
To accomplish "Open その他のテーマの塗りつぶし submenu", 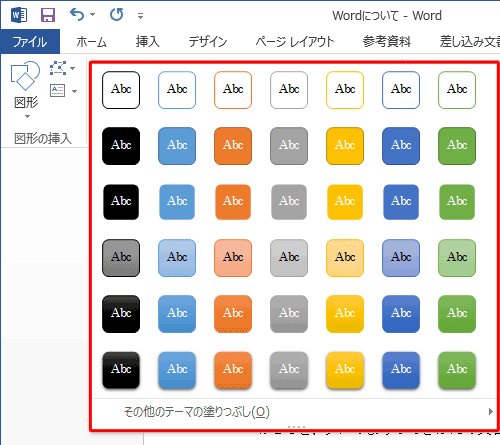I will (295, 412).
